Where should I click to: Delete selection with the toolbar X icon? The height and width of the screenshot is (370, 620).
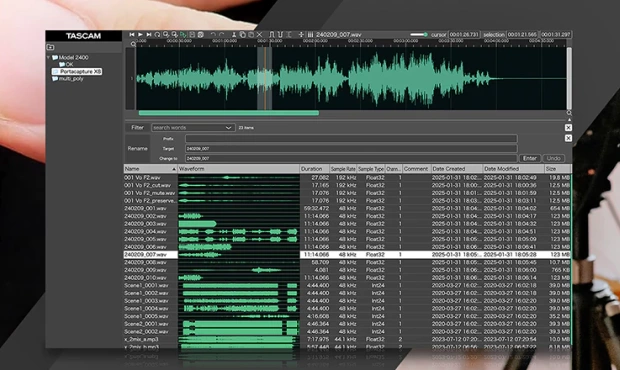pyautogui.click(x=259, y=35)
